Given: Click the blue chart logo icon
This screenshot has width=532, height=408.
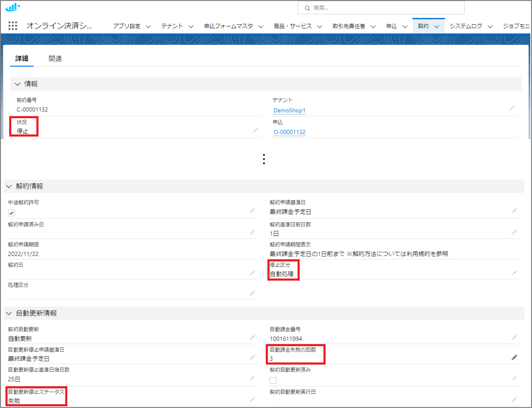Looking at the screenshot, I should pos(13,7).
